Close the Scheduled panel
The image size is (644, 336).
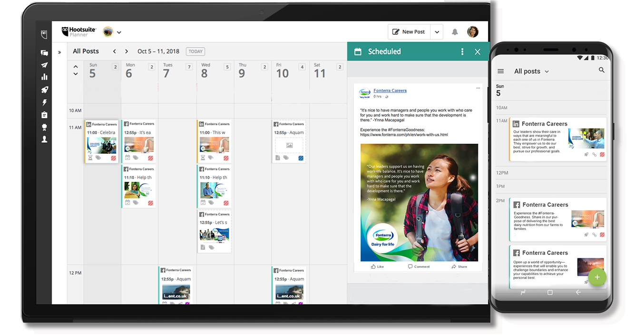click(x=478, y=52)
